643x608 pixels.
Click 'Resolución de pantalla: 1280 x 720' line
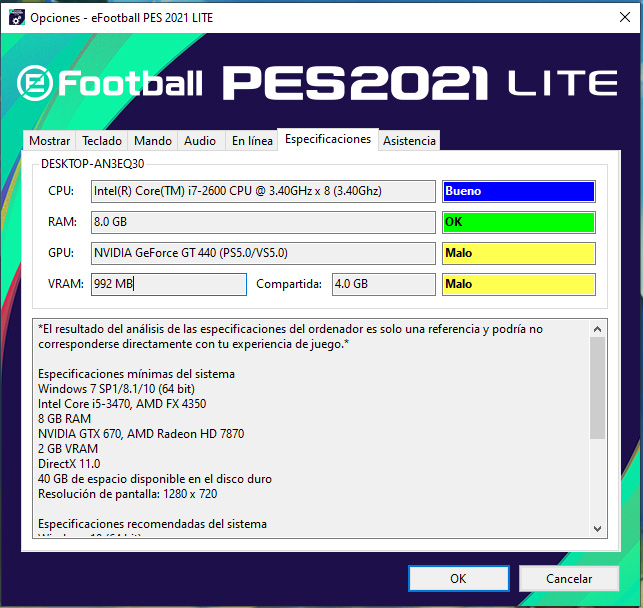coord(128,494)
